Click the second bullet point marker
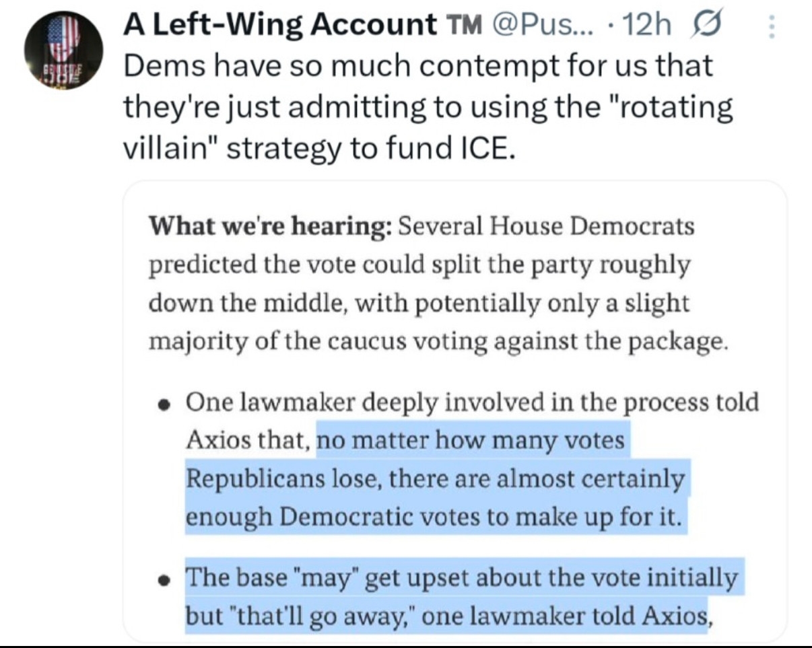812x648 pixels. coord(163,579)
